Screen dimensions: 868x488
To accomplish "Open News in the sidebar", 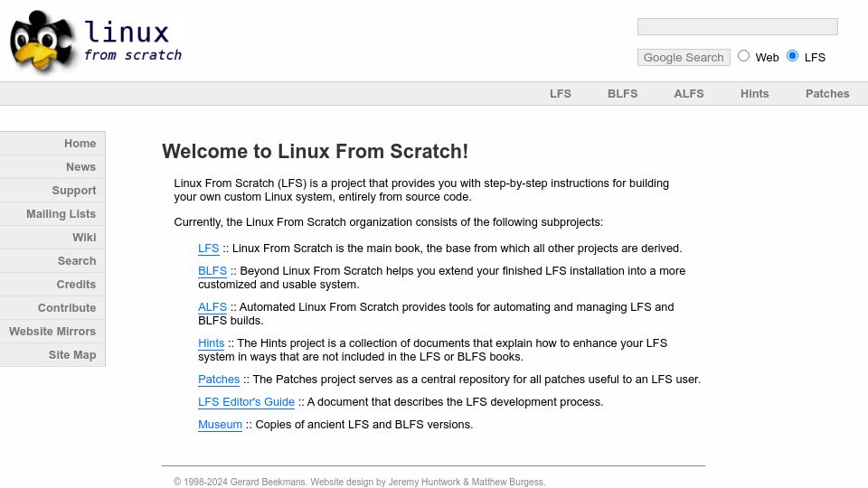I will [x=52, y=167].
